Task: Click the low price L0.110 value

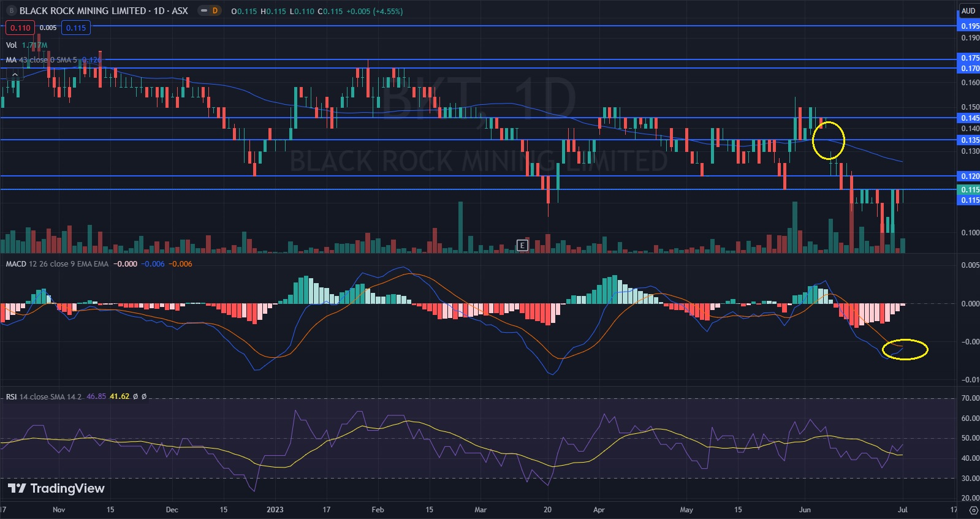Action: pyautogui.click(x=302, y=12)
